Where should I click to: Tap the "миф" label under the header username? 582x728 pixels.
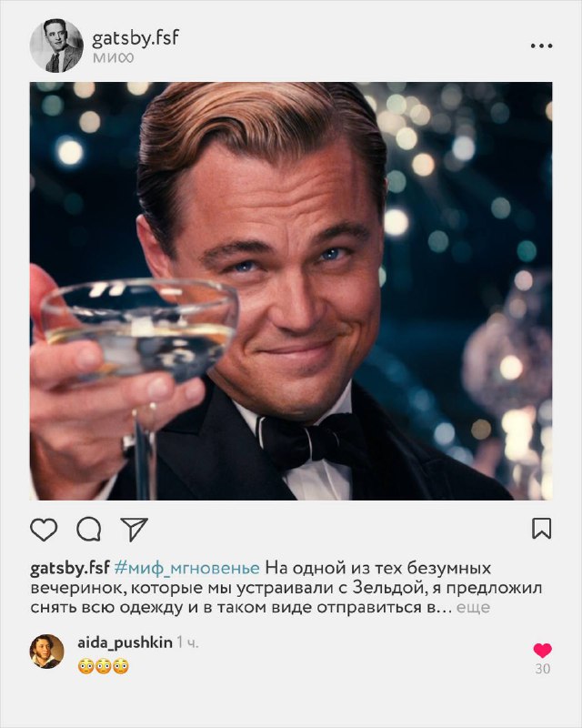click(113, 58)
